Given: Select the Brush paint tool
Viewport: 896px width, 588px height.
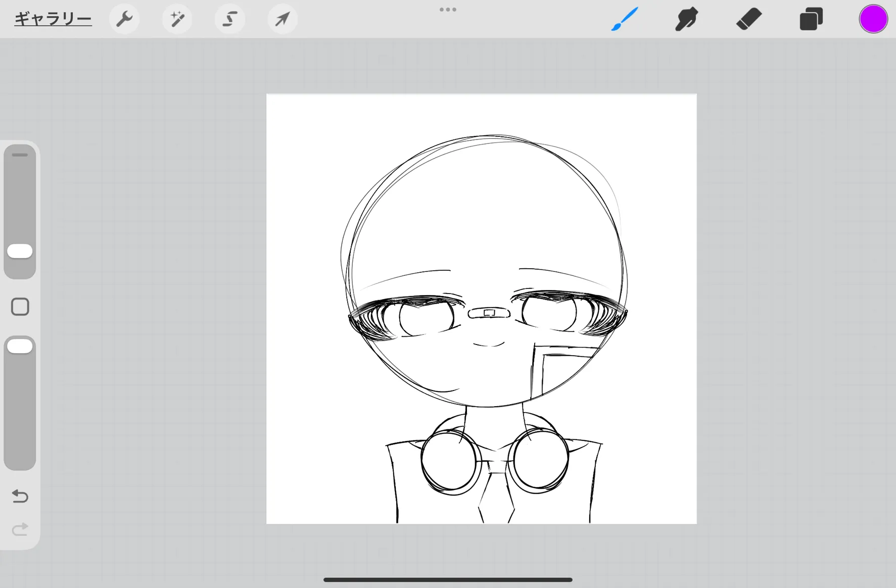Looking at the screenshot, I should coord(625,19).
